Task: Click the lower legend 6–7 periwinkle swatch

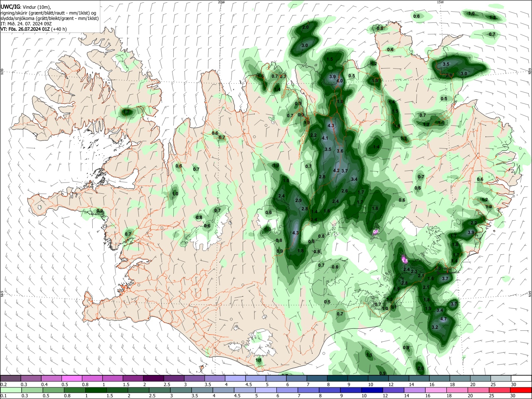Action: (287, 390)
